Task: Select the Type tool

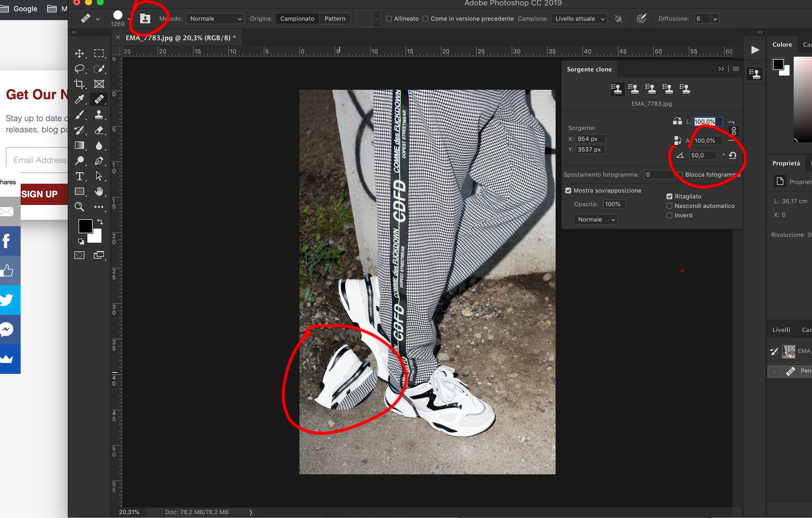Action: 79,176
